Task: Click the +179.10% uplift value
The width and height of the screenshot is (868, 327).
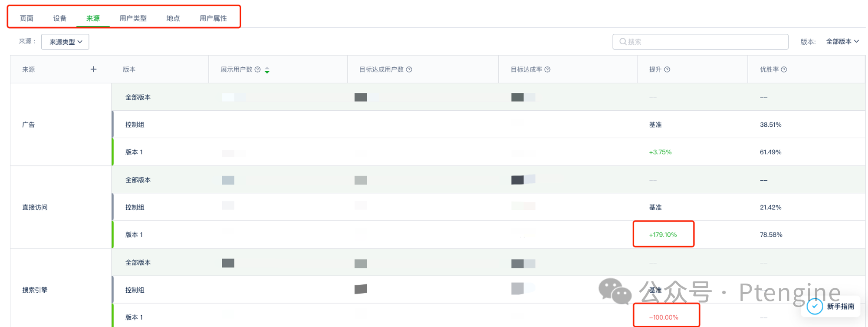Action: point(663,235)
